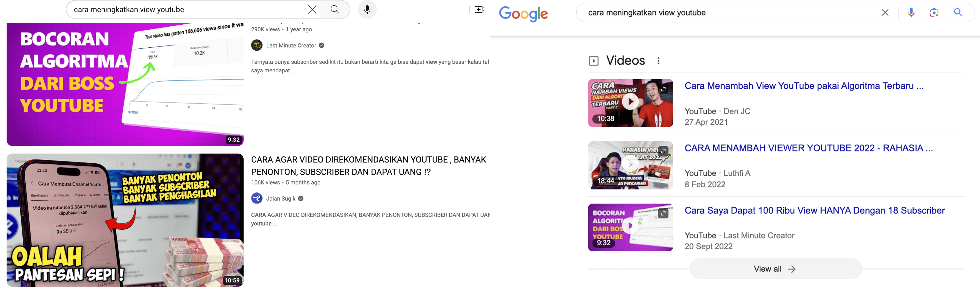Click the Google blue search magnifier
Viewport: 980px width, 289px height.
pyautogui.click(x=958, y=13)
